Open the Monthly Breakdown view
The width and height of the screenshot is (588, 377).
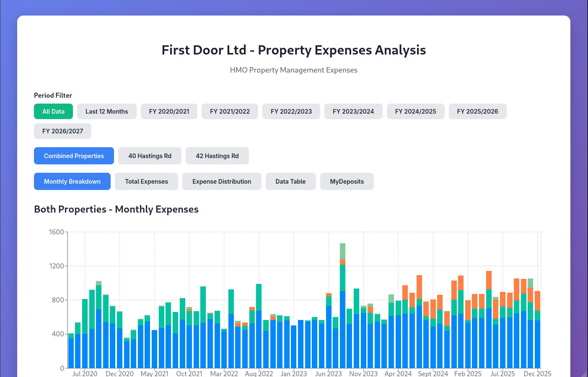click(x=72, y=181)
